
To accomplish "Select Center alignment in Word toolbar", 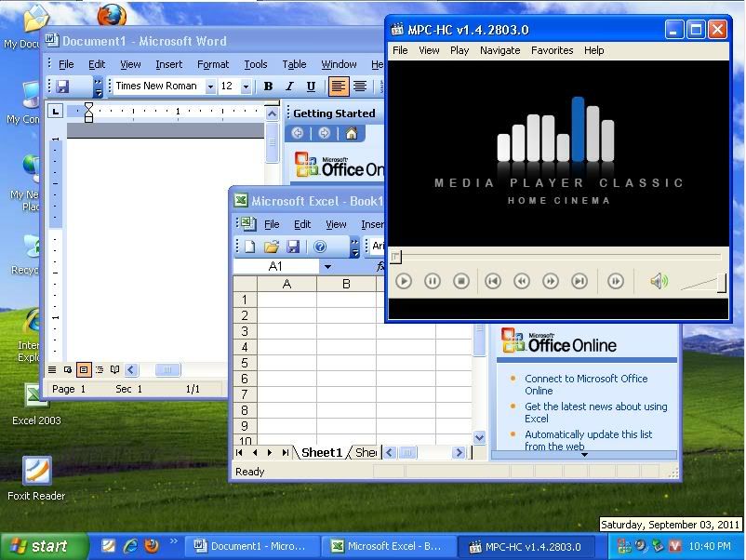I will click(x=360, y=87).
